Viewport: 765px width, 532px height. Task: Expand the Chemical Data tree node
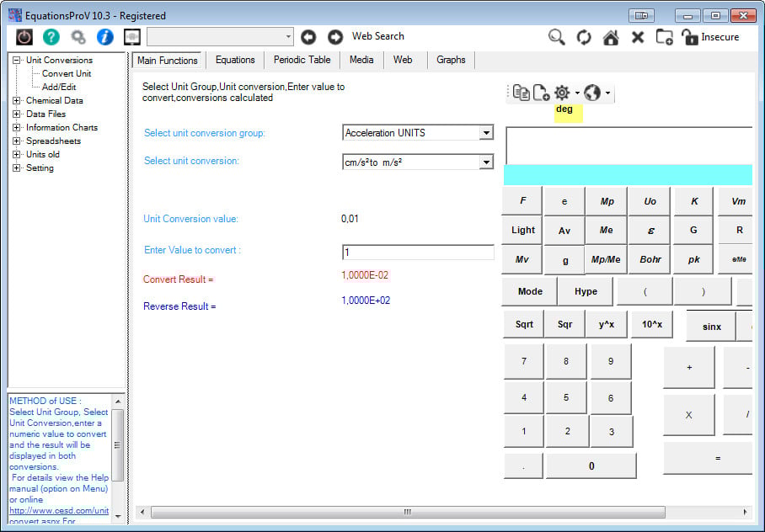tap(17, 100)
